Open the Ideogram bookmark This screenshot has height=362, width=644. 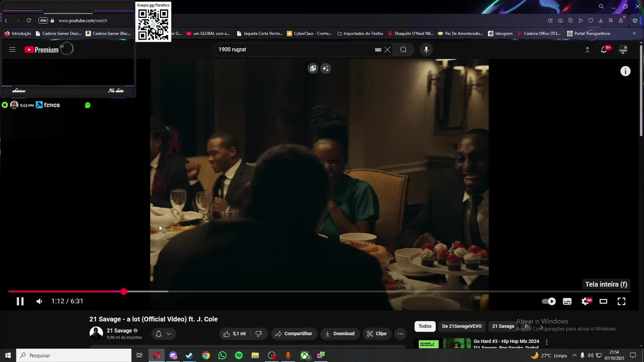pyautogui.click(x=501, y=34)
